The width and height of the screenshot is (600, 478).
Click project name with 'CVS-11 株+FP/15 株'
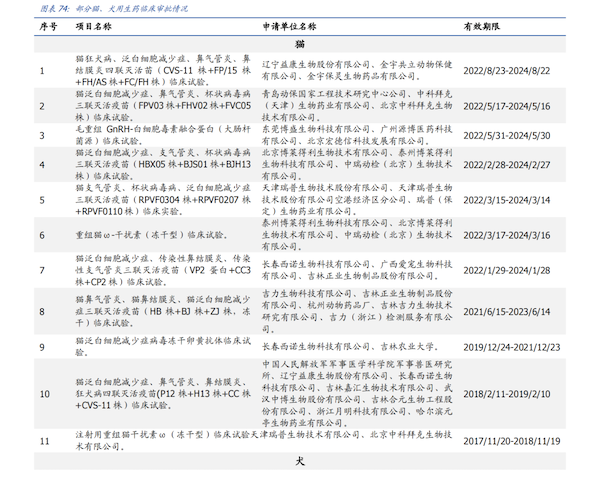pyautogui.click(x=163, y=70)
